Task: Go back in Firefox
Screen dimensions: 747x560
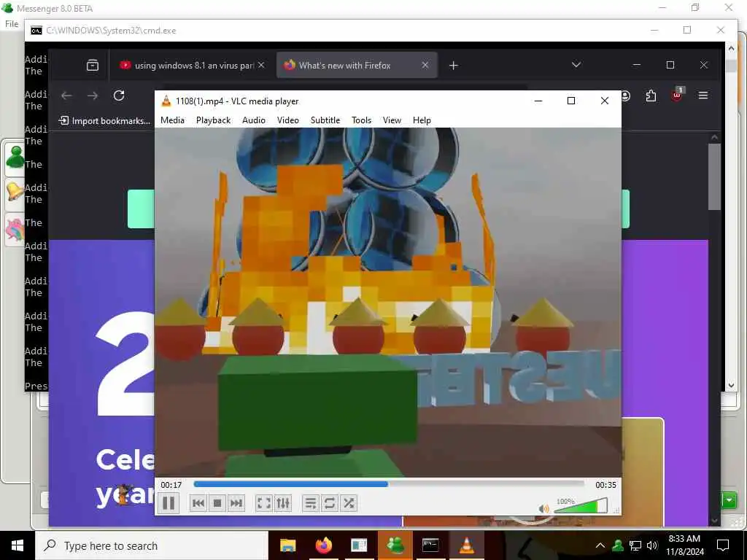Action: pos(66,96)
